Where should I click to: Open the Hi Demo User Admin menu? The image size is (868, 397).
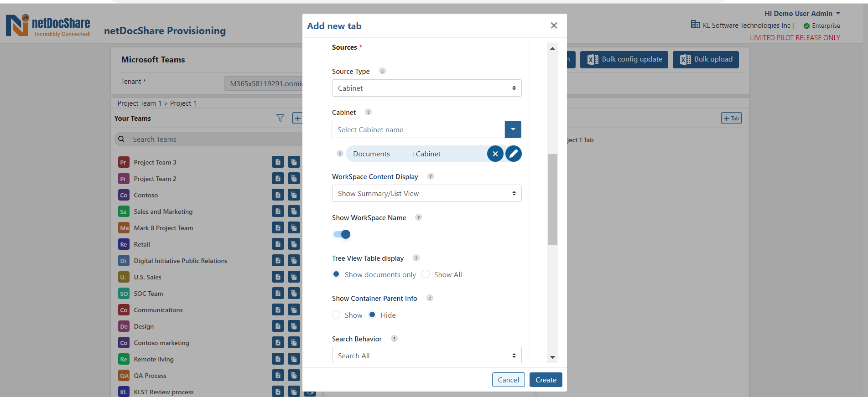pyautogui.click(x=802, y=14)
